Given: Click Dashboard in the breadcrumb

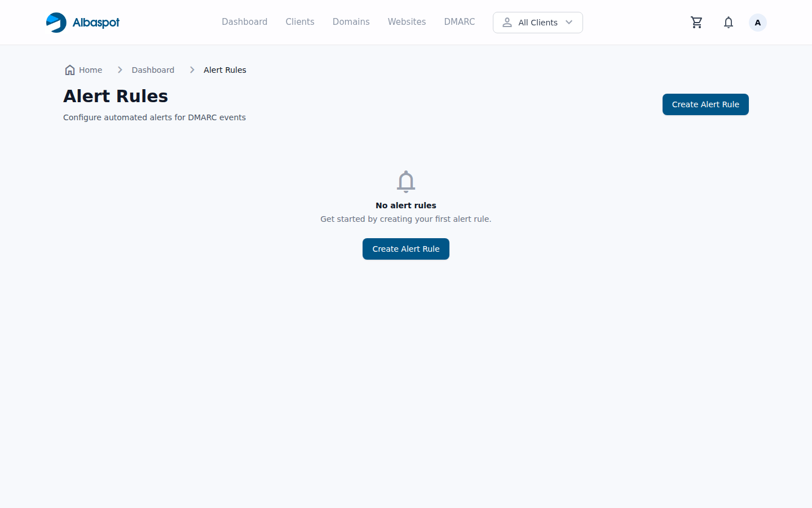Looking at the screenshot, I should click(x=153, y=70).
